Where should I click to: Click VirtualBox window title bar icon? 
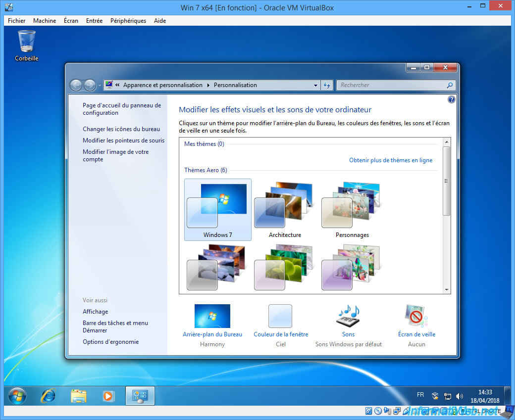(x=9, y=7)
